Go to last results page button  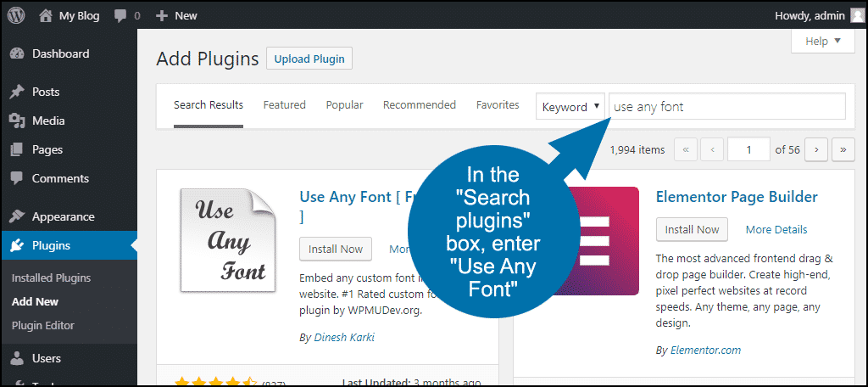point(843,149)
